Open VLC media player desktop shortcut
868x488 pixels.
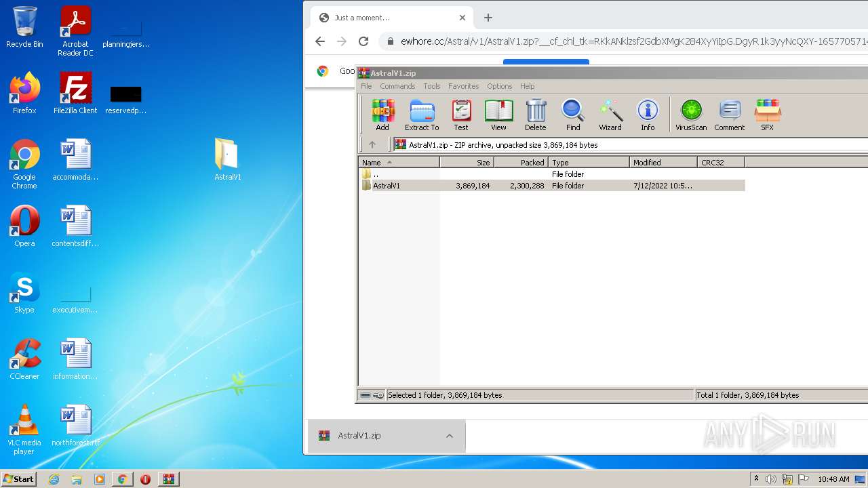pyautogui.click(x=24, y=430)
